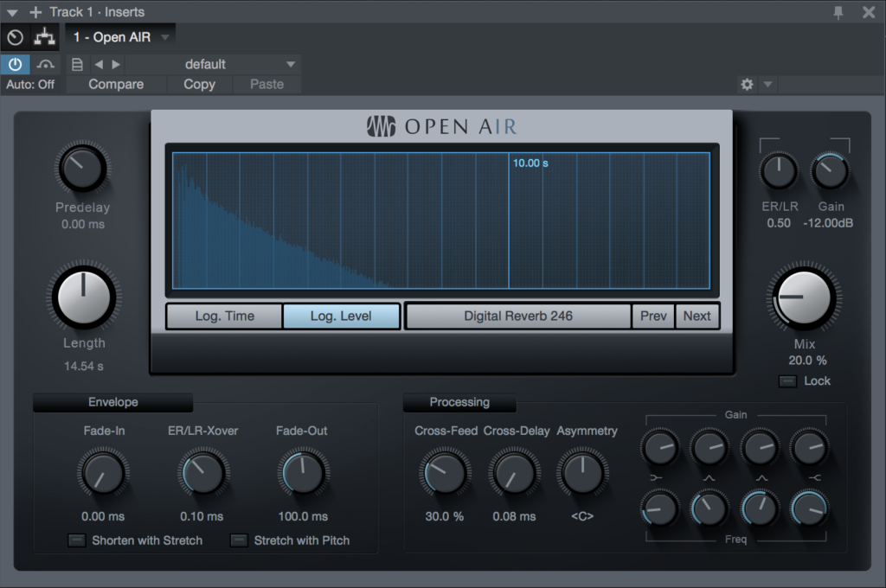
Task: Click the second peak EQ gain knob
Action: [x=760, y=448]
